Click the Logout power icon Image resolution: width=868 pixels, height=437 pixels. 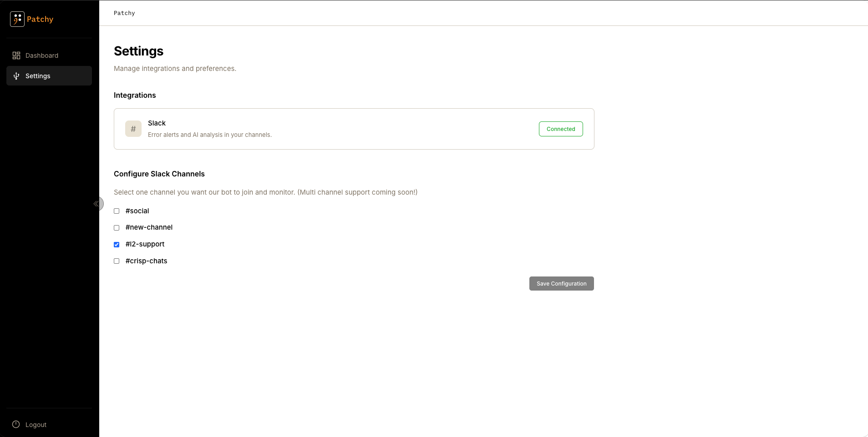(16, 424)
